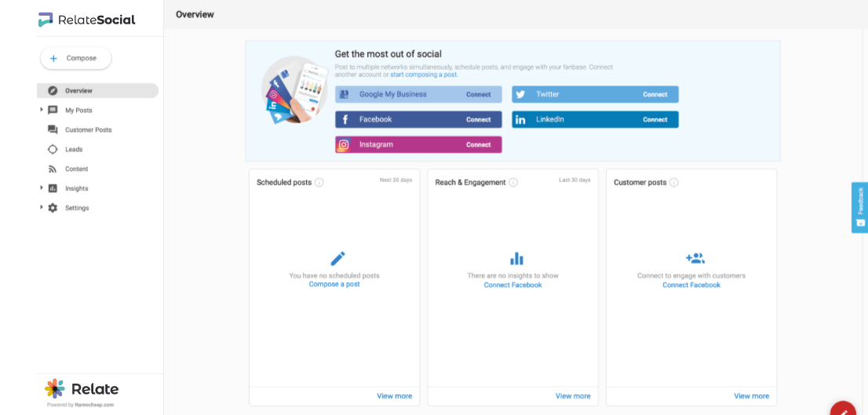Viewport: 868px width, 415px height.
Task: Click the Overview compass icon
Action: tap(53, 91)
